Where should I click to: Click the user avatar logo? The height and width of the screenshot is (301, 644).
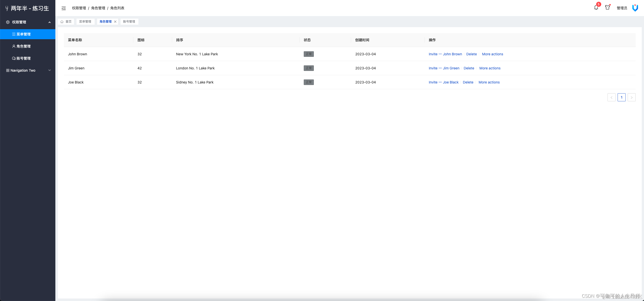tap(635, 8)
